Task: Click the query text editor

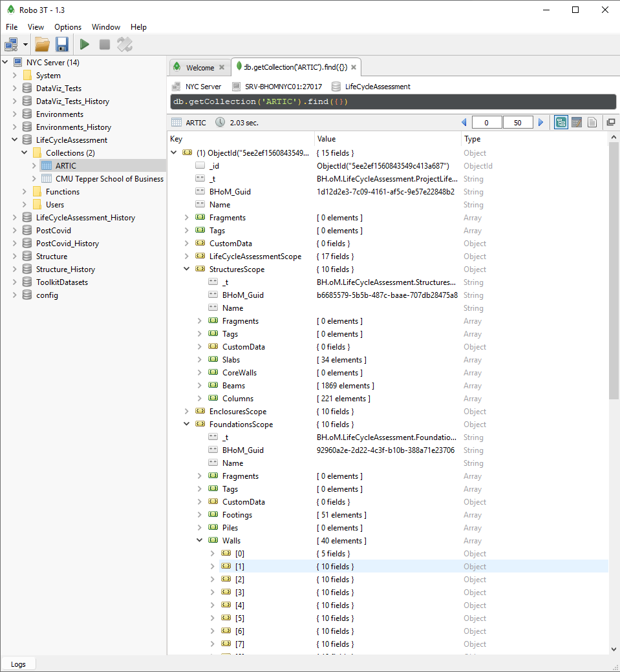Action: (393, 101)
